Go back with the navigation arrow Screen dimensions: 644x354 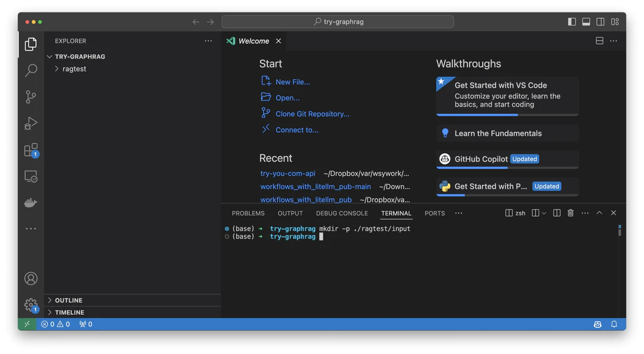(x=196, y=22)
